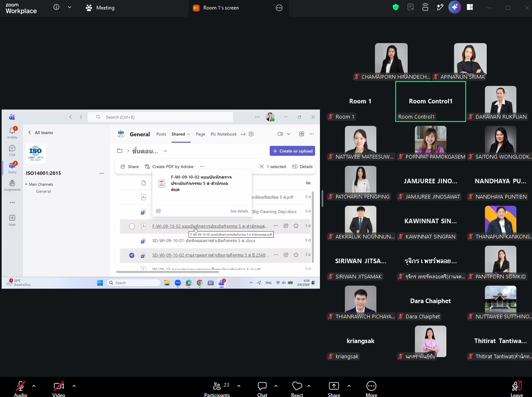Expand the Chat options arrow
Image resolution: width=532 pixels, height=397 pixels.
tap(276, 386)
